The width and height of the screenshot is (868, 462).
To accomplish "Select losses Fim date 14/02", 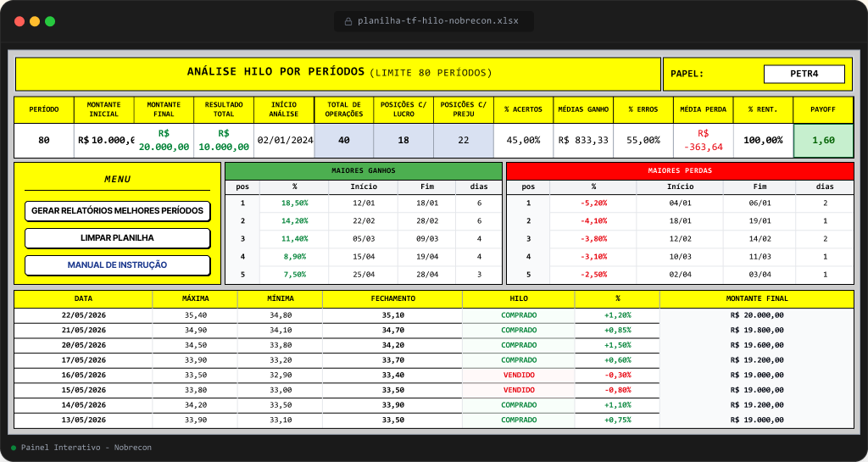I will (x=759, y=239).
